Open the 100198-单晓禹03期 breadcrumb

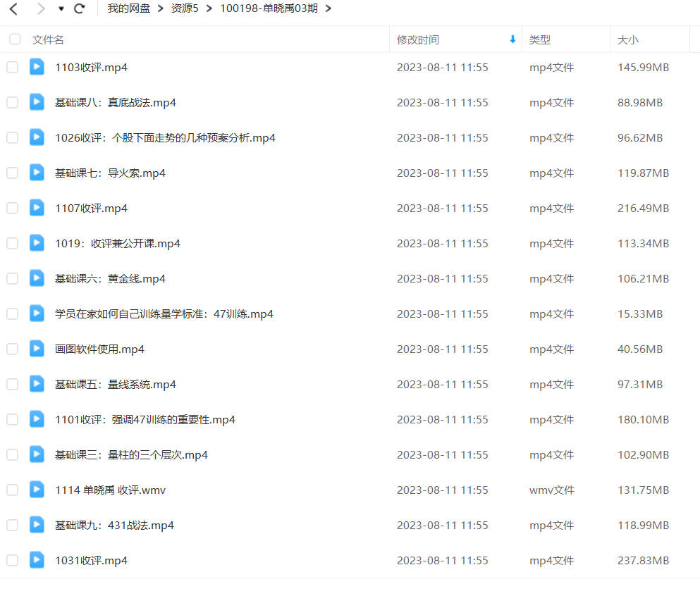(x=269, y=8)
